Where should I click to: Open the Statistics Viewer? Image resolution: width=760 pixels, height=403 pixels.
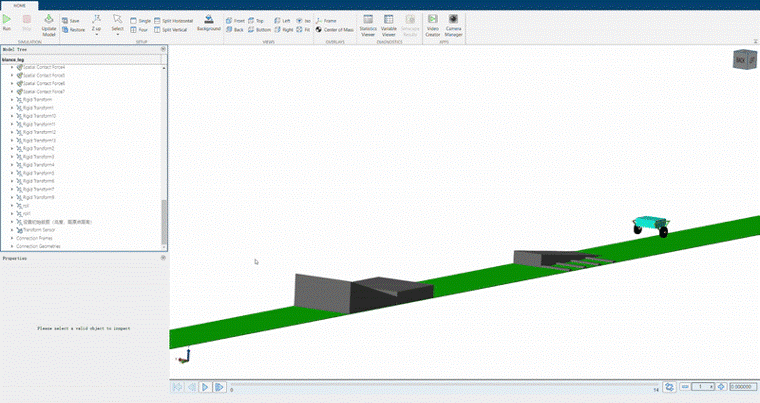point(367,24)
